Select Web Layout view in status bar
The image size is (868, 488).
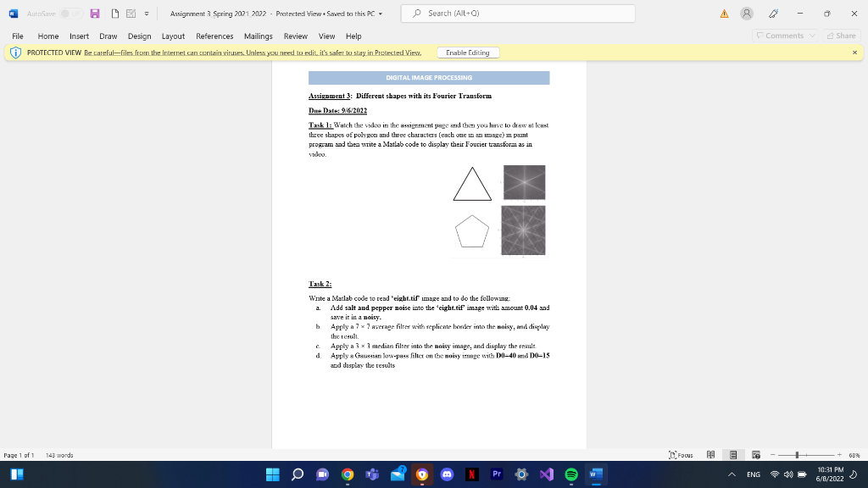[755, 456]
